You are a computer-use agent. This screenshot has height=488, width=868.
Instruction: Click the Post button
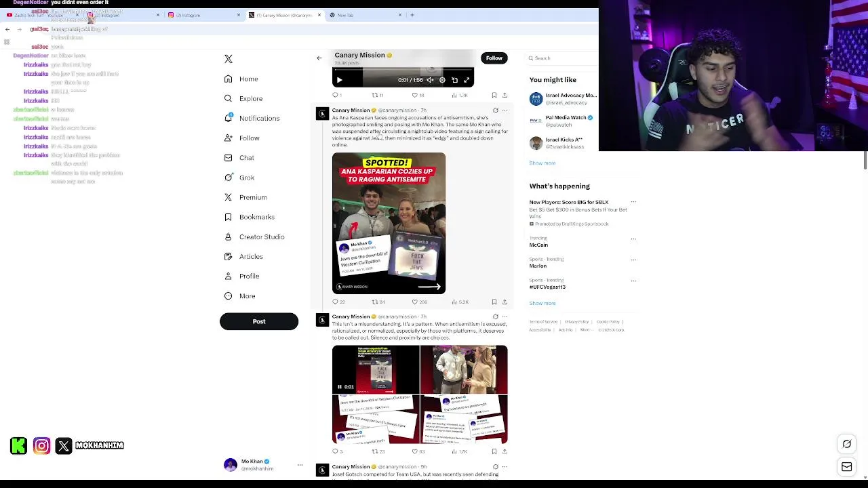[x=259, y=321]
